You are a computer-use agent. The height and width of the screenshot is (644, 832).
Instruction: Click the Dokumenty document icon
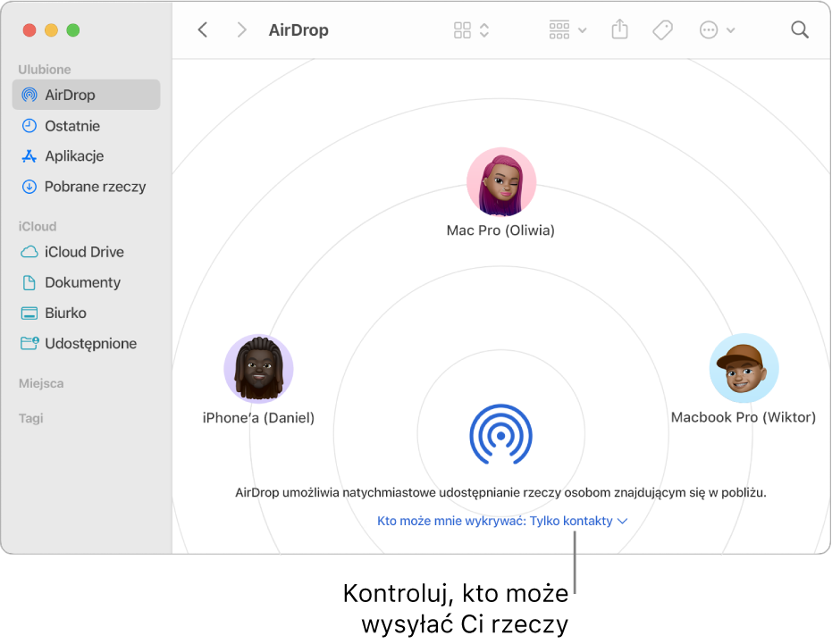(x=29, y=282)
